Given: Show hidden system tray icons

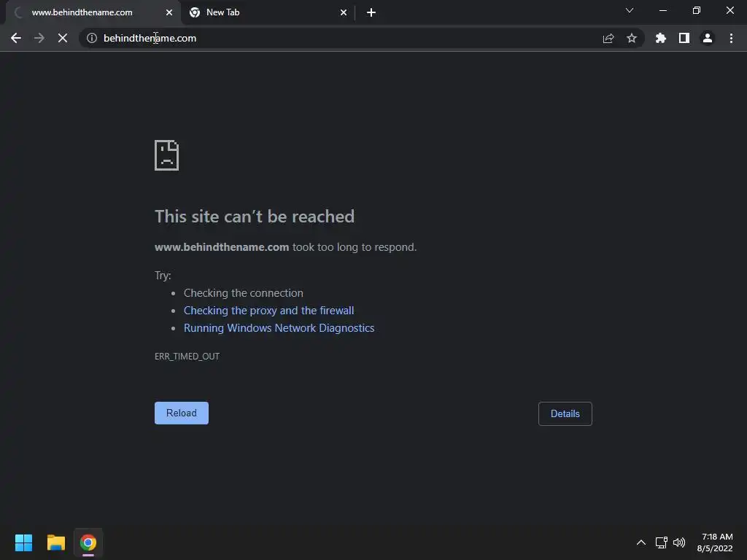Looking at the screenshot, I should [x=641, y=542].
